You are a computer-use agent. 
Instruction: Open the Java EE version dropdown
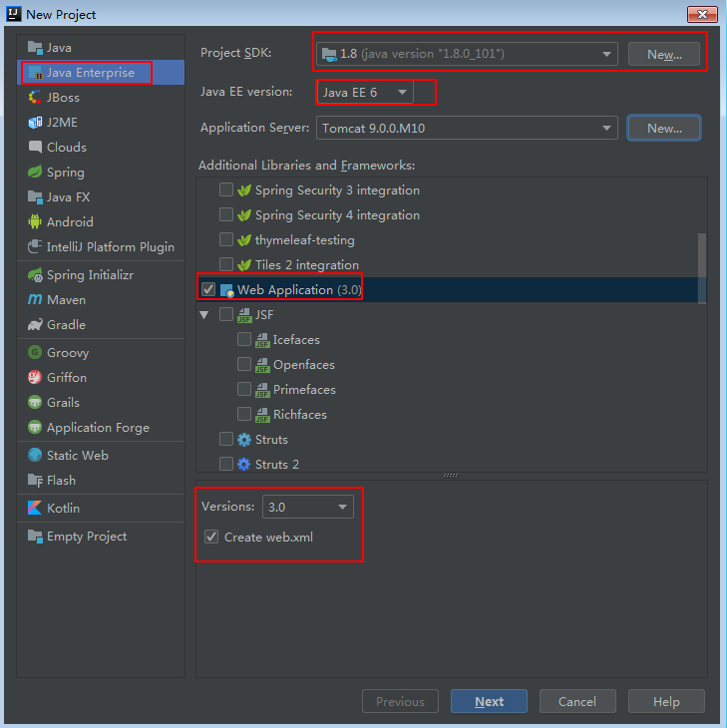(x=364, y=93)
